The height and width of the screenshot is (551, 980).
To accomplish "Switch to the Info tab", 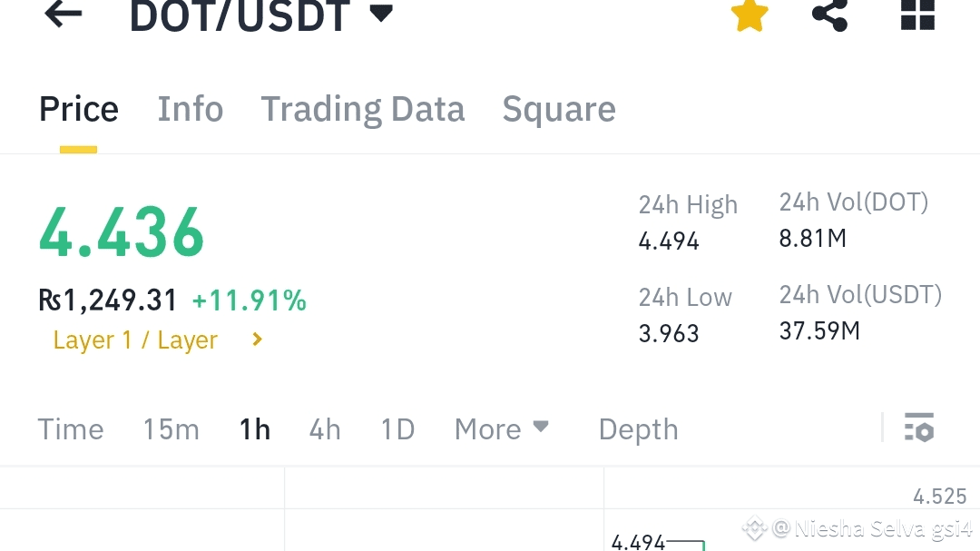I will [190, 109].
